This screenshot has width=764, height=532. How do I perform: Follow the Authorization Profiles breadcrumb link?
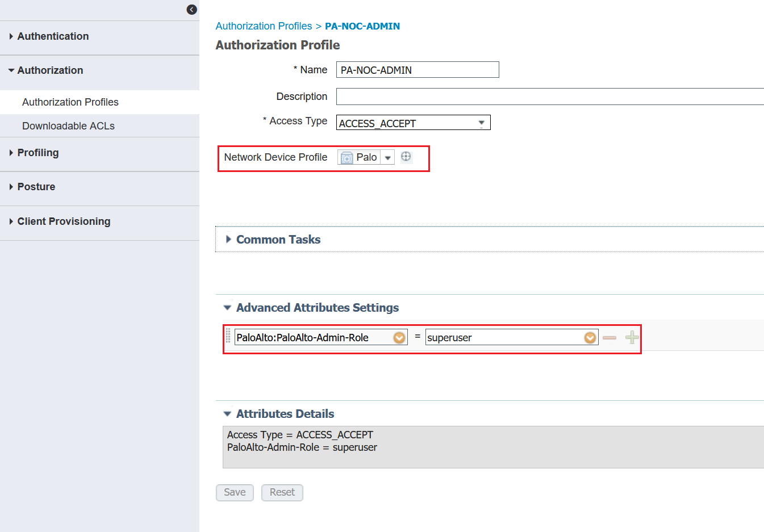point(264,26)
